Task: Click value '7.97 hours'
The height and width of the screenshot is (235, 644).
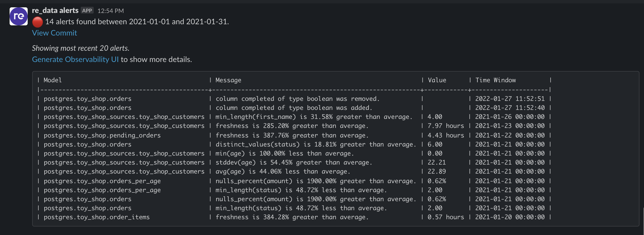Action: point(446,126)
